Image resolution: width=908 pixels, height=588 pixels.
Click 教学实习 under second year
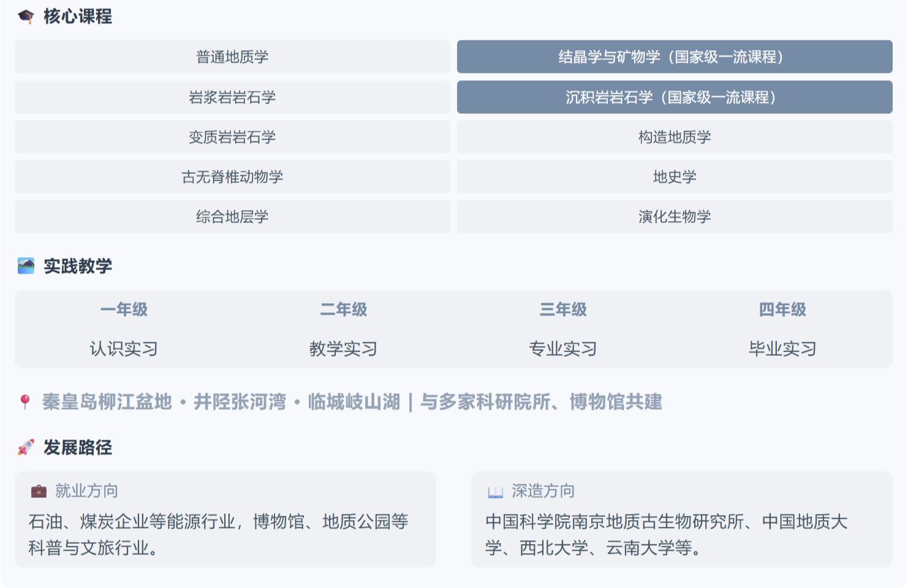click(343, 349)
